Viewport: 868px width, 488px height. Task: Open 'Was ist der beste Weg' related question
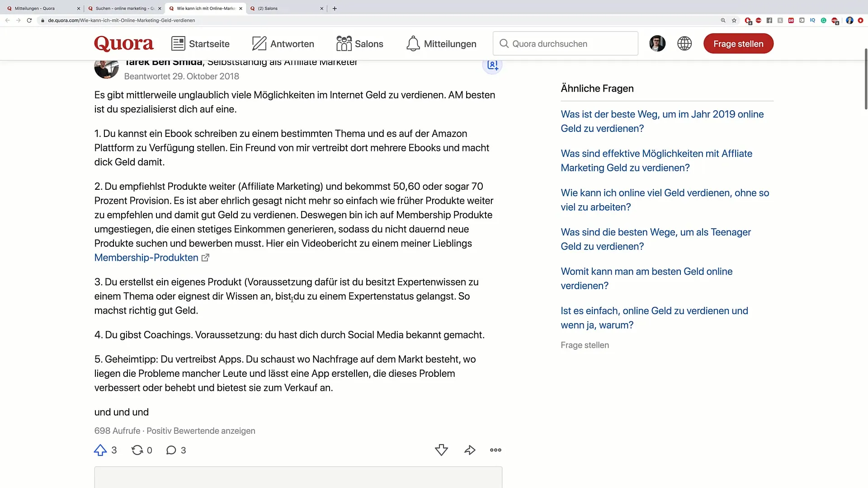pyautogui.click(x=662, y=121)
